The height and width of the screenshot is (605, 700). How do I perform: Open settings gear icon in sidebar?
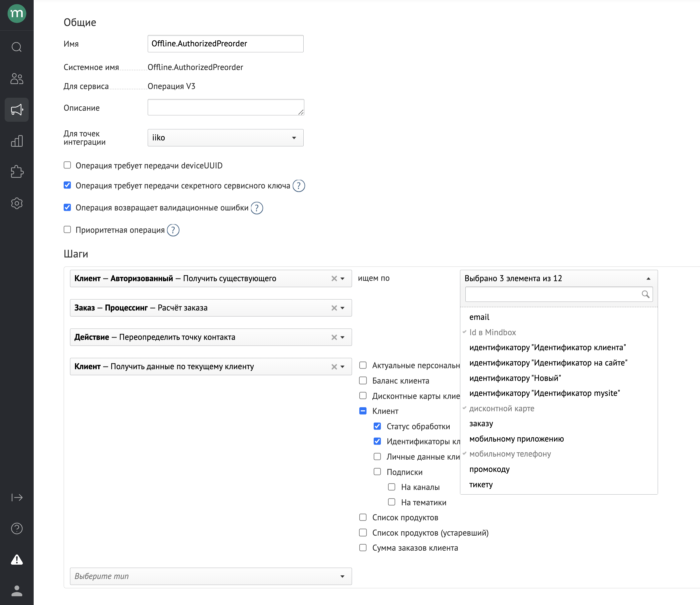17,203
